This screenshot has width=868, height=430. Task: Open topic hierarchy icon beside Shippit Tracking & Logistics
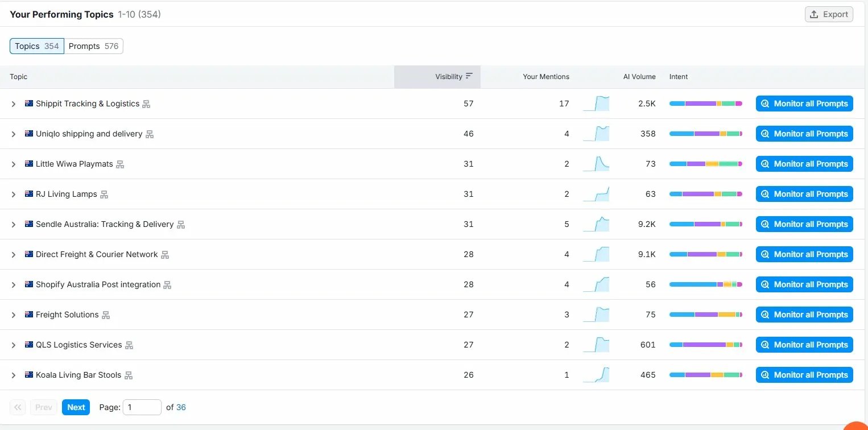coord(146,104)
